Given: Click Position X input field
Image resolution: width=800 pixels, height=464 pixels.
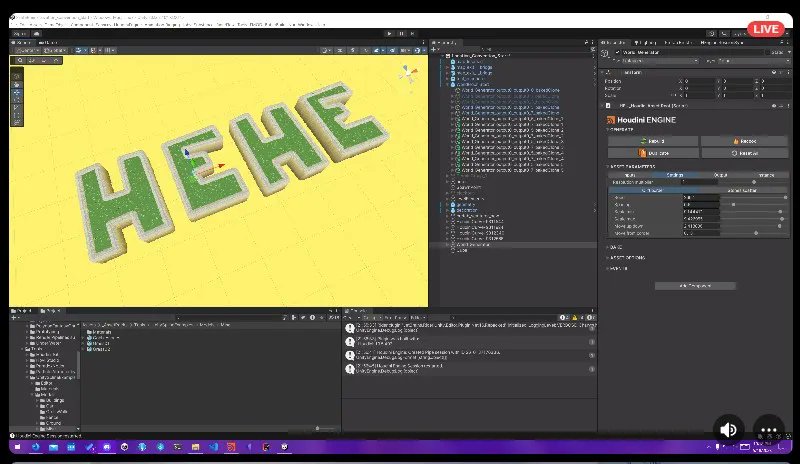Looking at the screenshot, I should (699, 81).
